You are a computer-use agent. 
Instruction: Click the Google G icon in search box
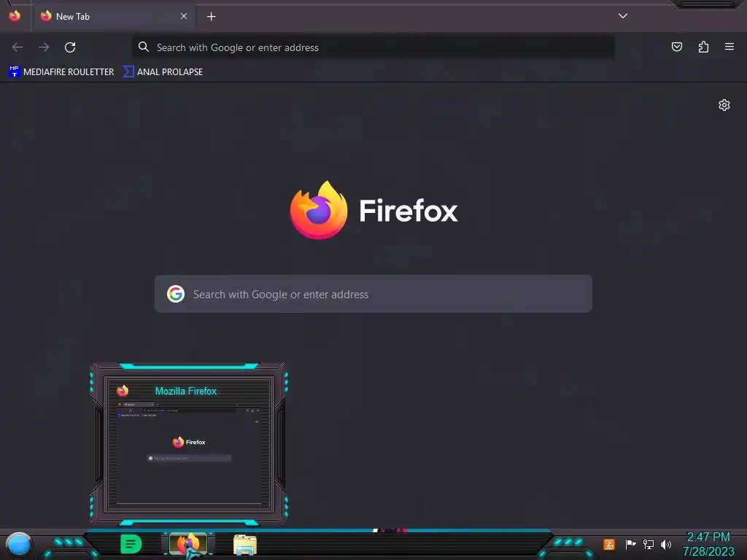pos(176,294)
